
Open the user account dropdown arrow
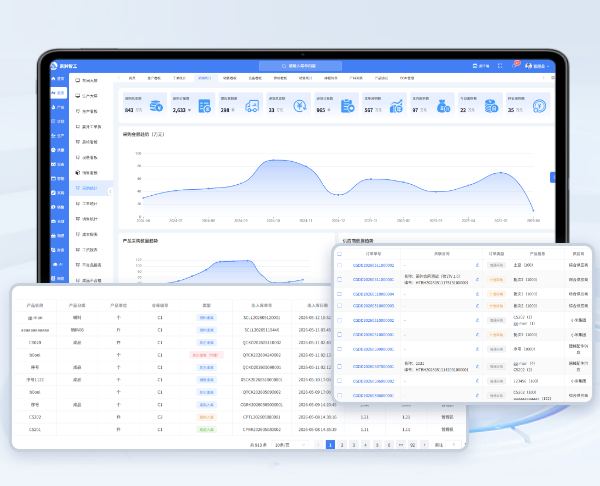pyautogui.click(x=548, y=66)
